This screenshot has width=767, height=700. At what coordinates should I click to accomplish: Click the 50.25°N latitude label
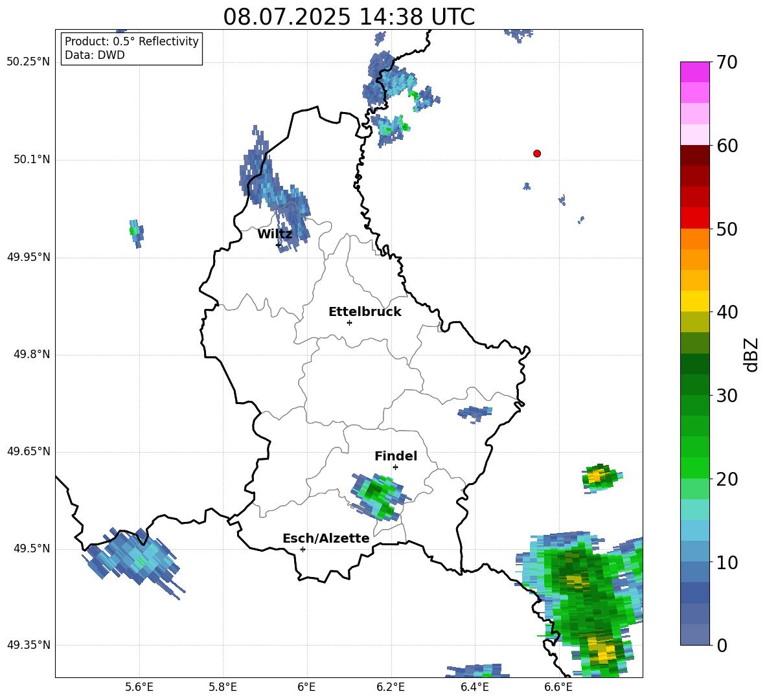(x=29, y=62)
